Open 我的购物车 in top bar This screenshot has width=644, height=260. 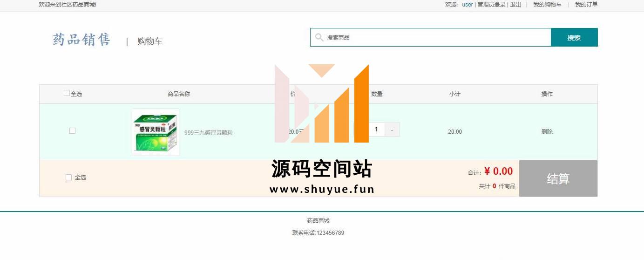click(547, 5)
